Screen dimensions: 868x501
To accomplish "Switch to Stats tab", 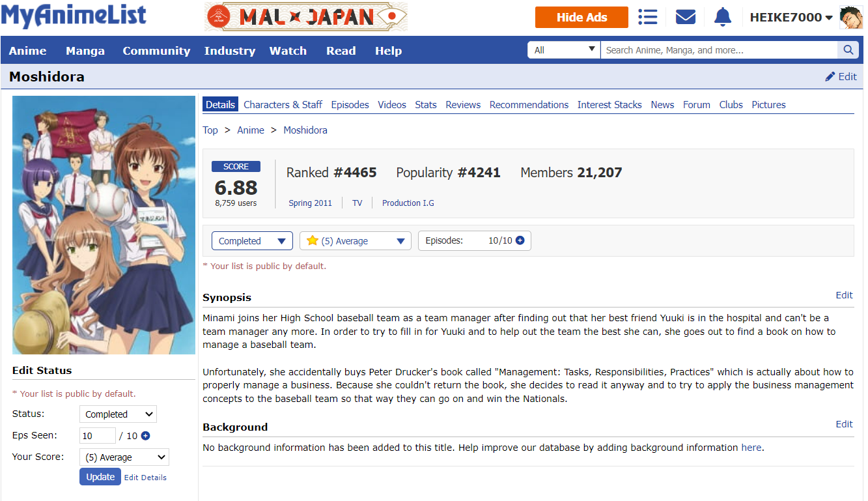I will 426,105.
